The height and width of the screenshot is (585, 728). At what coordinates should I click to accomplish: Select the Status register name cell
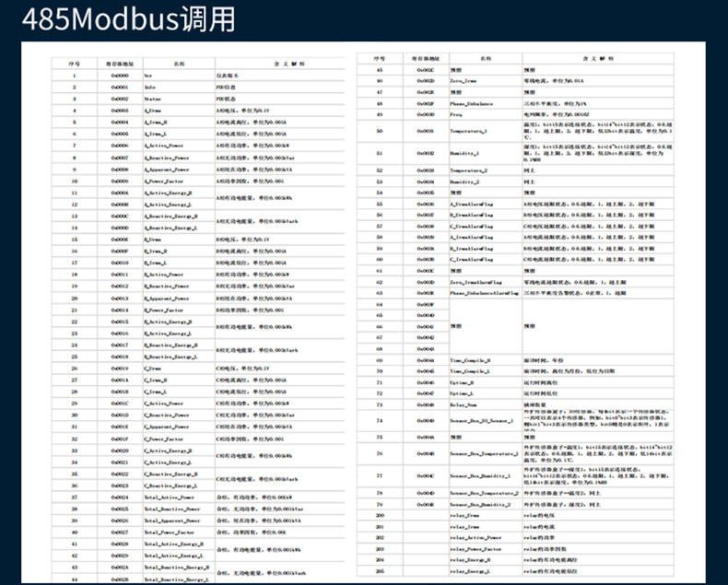click(153, 99)
